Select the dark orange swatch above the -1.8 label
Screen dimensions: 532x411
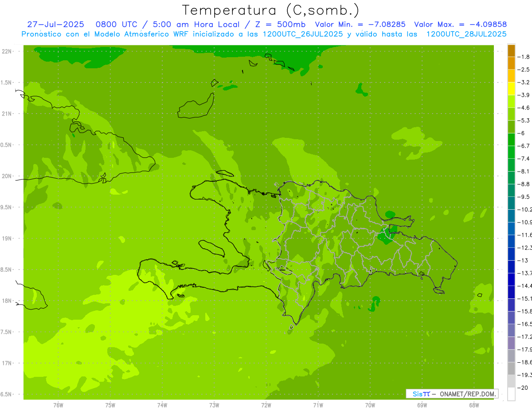(511, 51)
